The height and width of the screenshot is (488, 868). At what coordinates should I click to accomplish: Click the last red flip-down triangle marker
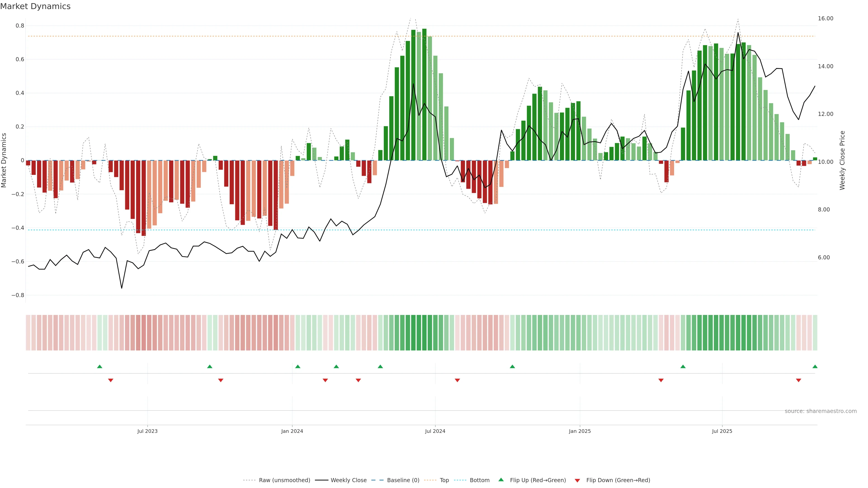798,380
